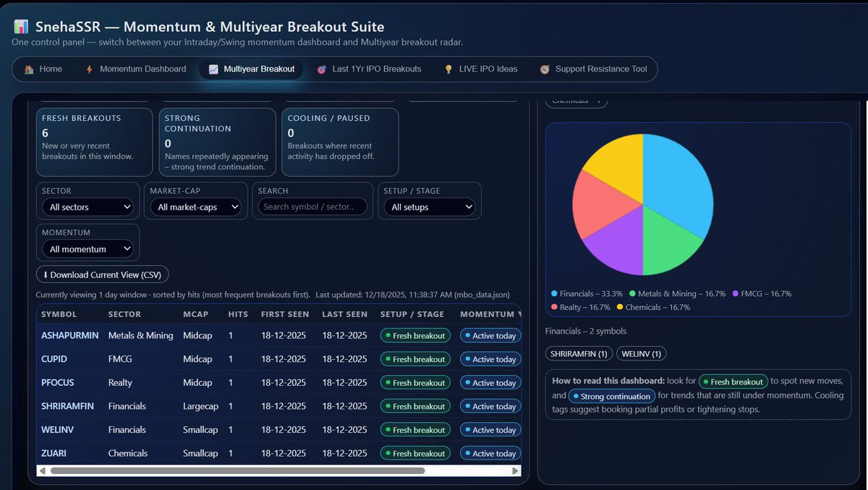Click the Search symbol / sector field
This screenshot has width=868, height=490.
click(312, 207)
